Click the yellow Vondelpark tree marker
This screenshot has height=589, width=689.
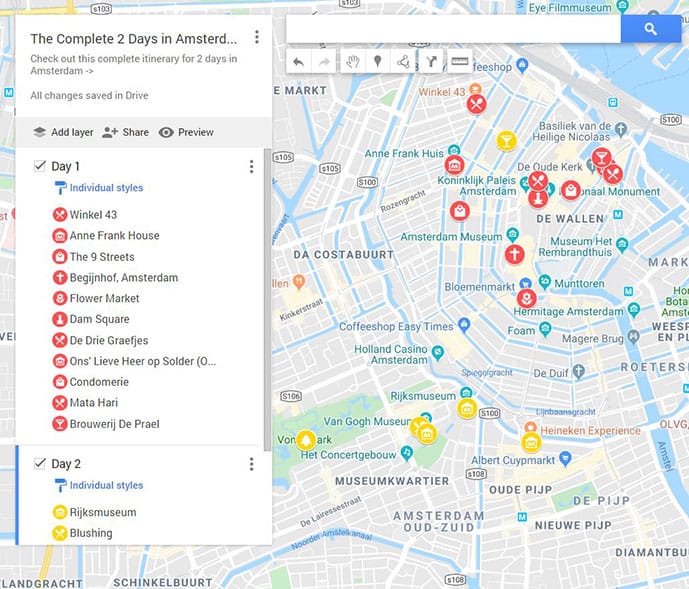(306, 440)
